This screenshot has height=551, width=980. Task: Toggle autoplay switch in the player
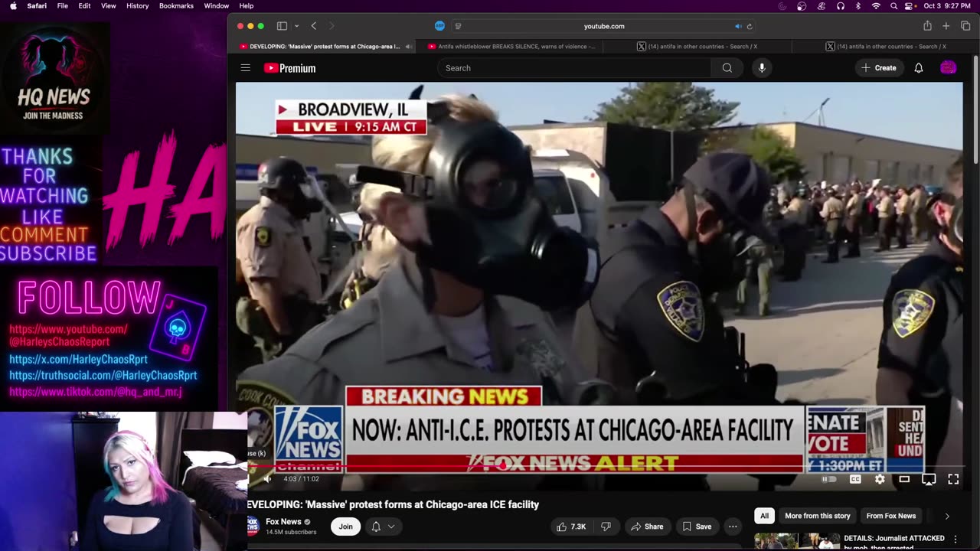pyautogui.click(x=829, y=479)
